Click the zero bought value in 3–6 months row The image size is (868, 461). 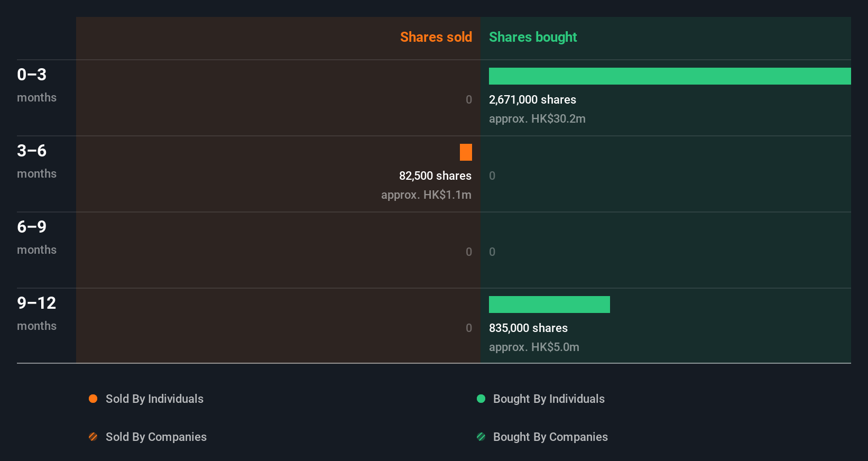pos(492,176)
